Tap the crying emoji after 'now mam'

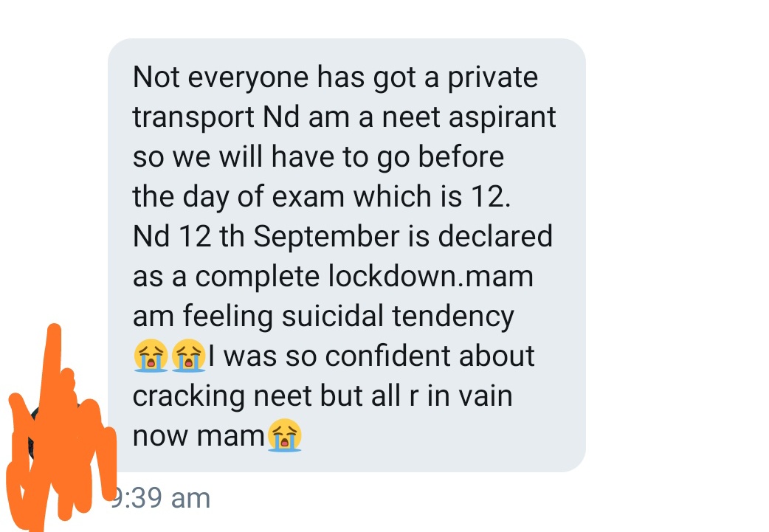284,435
